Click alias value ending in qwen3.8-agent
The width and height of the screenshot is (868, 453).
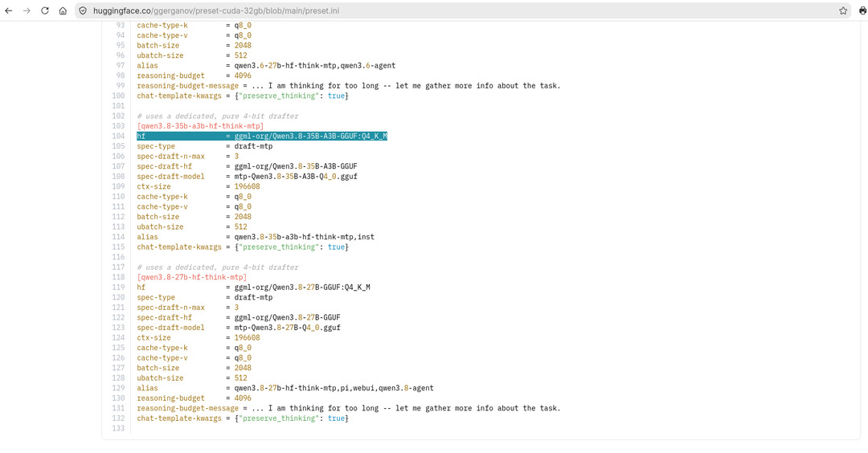tap(334, 388)
